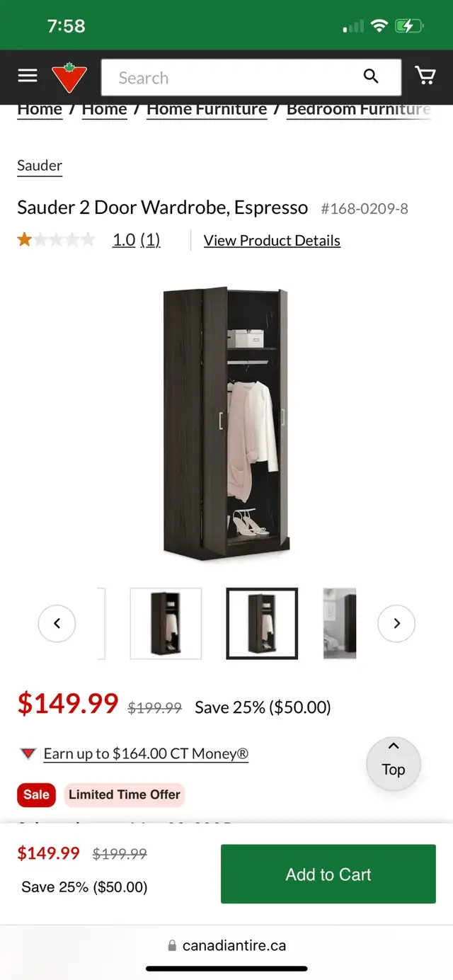Tap the magnifying glass search icon
This screenshot has width=453, height=980.
371,76
